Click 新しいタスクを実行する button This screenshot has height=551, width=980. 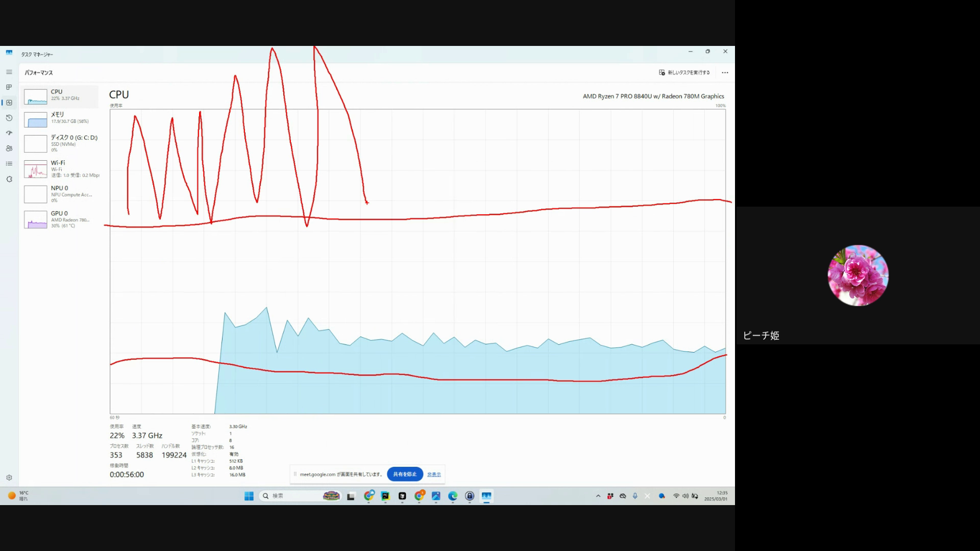point(684,72)
